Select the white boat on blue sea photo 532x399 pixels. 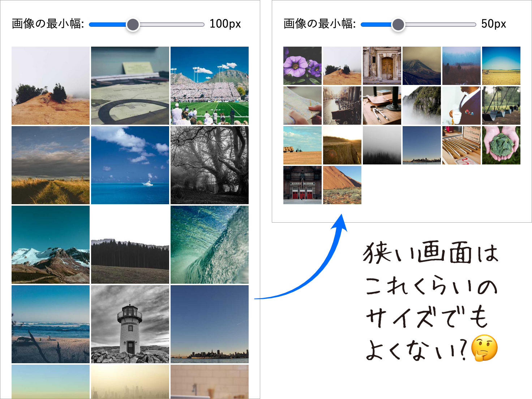click(x=130, y=165)
